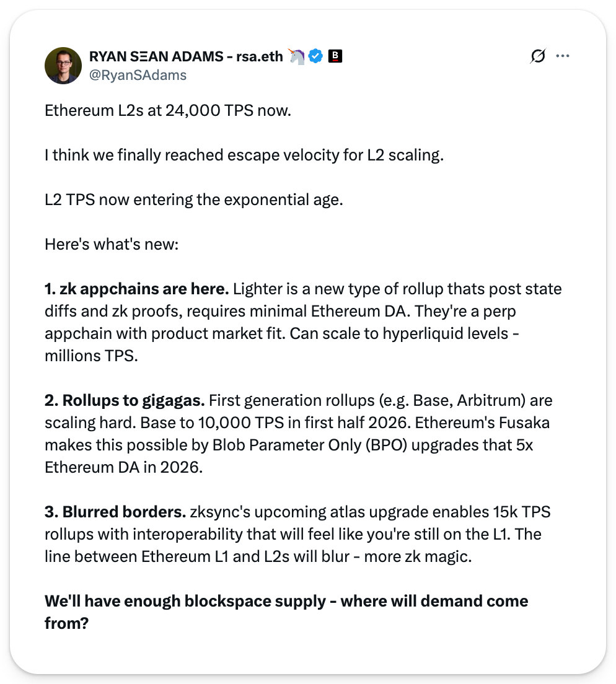Click the 'escape velocity for L2 scaling' sentence
The height and width of the screenshot is (684, 616).
(244, 156)
